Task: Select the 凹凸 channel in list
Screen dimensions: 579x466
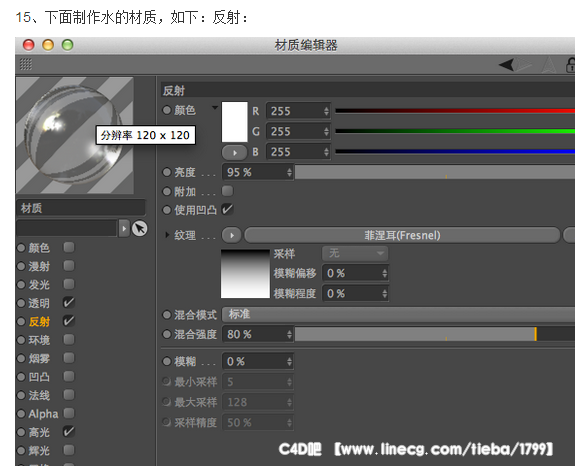Action: [x=39, y=377]
